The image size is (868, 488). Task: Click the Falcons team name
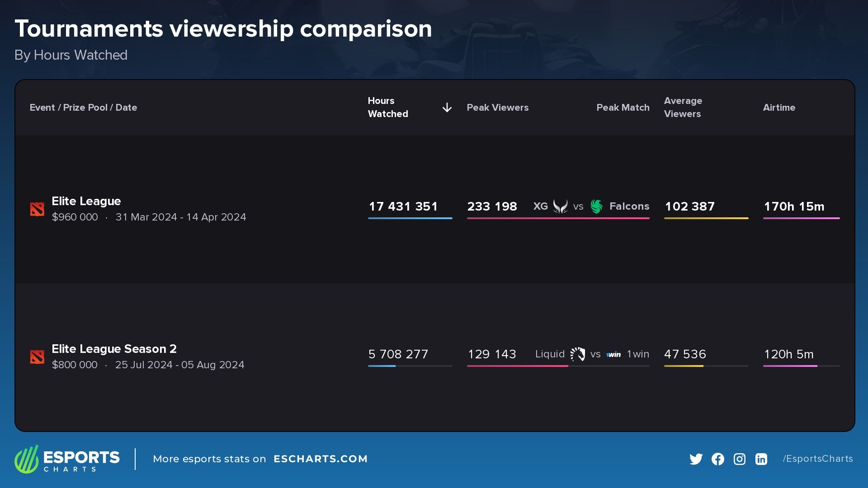(x=629, y=206)
